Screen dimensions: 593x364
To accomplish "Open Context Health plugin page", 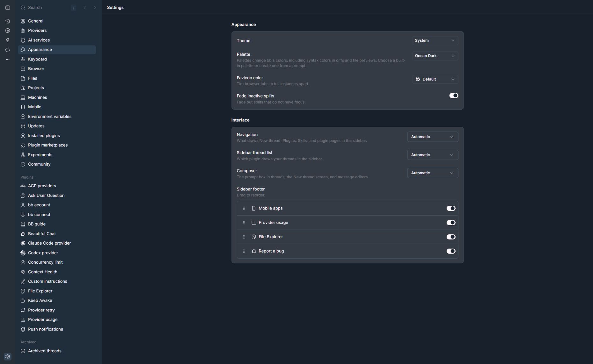I will [x=57, y=272].
